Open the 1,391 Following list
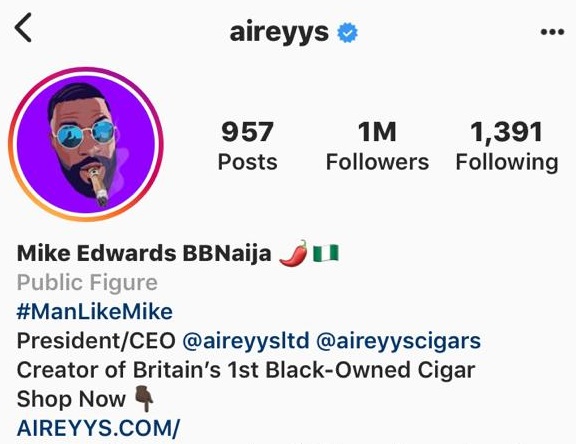The width and height of the screenshot is (576, 444). tap(507, 146)
